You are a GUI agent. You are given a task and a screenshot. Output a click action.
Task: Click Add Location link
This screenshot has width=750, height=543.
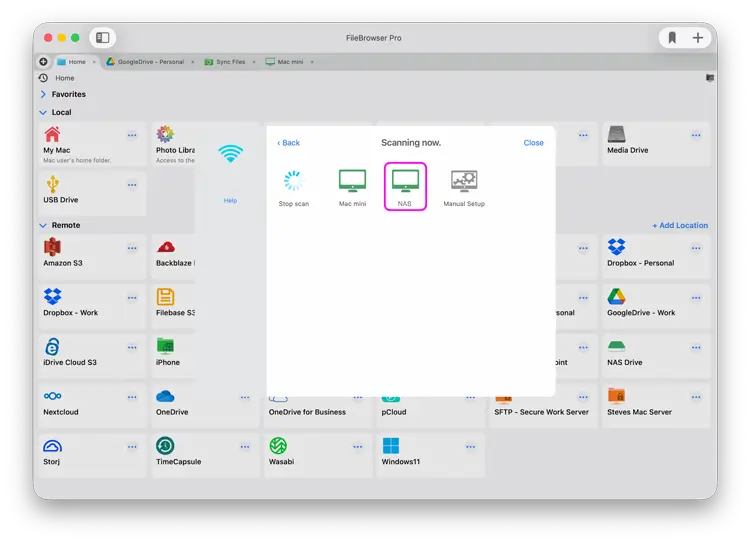[680, 226]
